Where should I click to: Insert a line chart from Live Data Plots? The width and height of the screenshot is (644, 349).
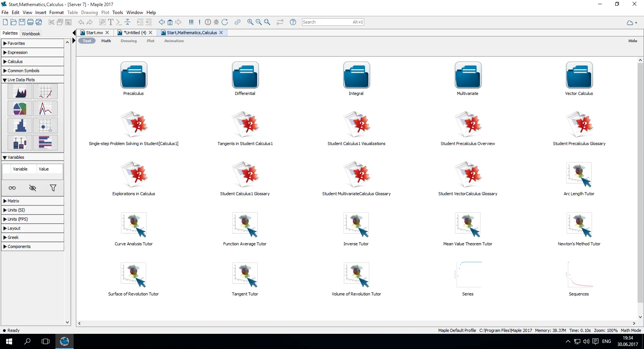tap(45, 109)
